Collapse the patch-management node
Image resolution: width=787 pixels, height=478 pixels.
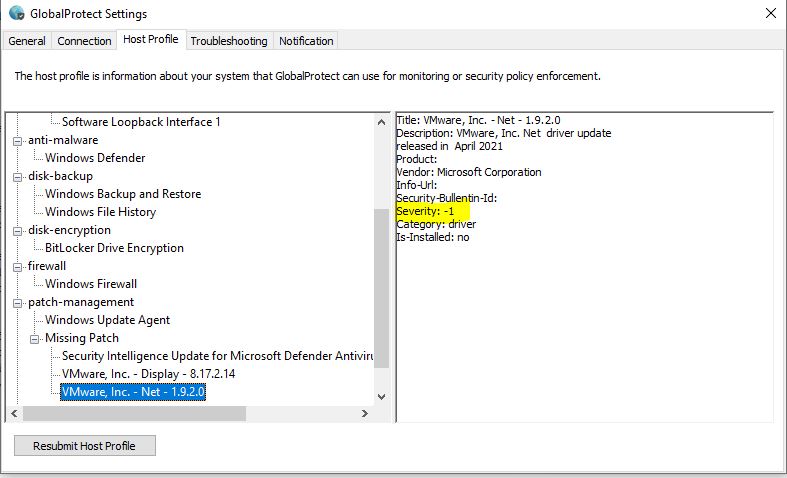(17, 302)
